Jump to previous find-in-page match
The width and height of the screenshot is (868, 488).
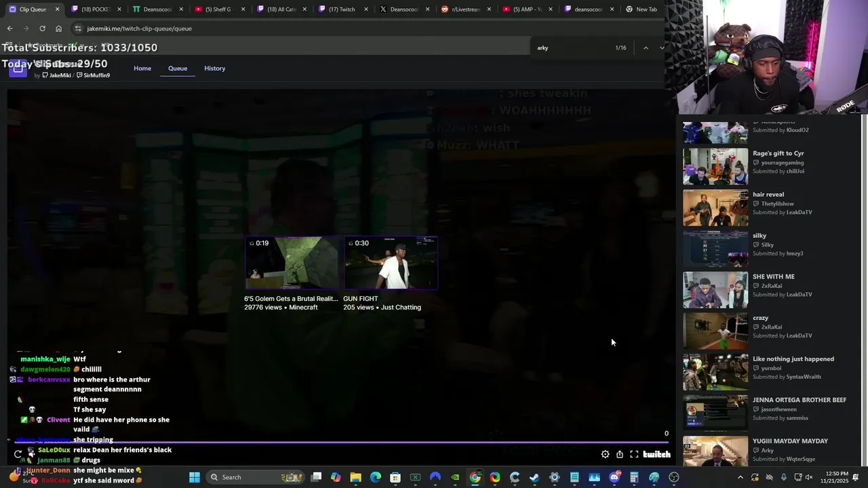(x=646, y=47)
